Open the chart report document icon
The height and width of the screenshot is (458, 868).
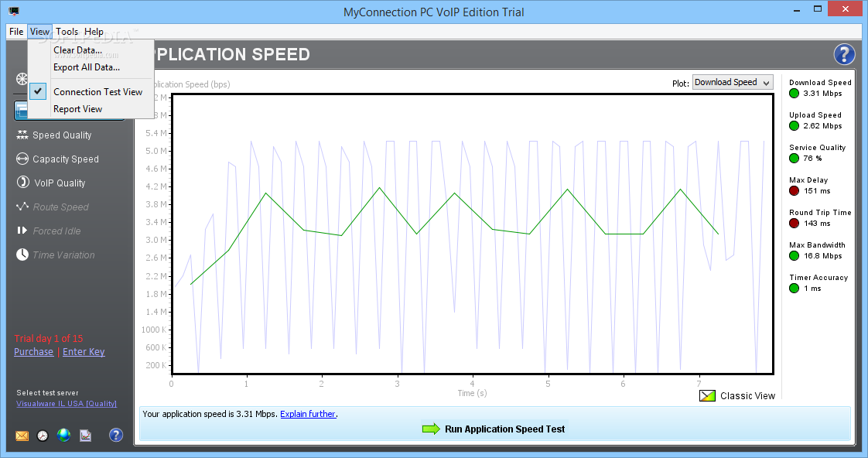tap(85, 436)
